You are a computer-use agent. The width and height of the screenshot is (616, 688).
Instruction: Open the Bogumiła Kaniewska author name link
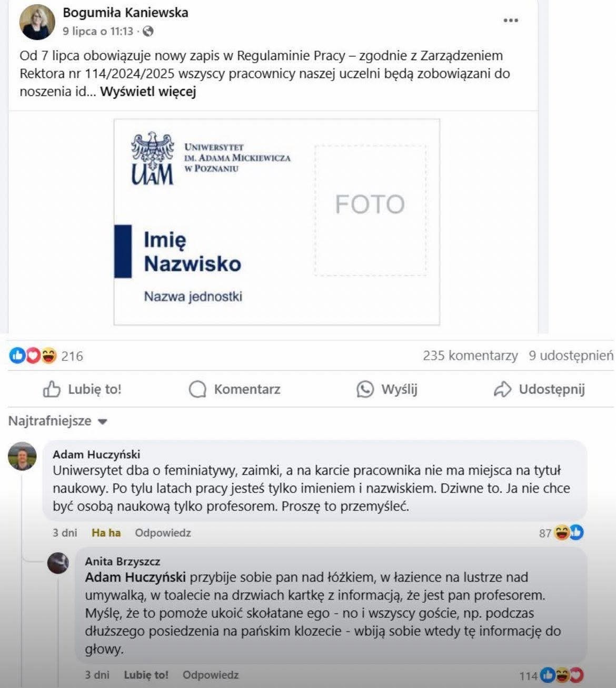tap(125, 13)
